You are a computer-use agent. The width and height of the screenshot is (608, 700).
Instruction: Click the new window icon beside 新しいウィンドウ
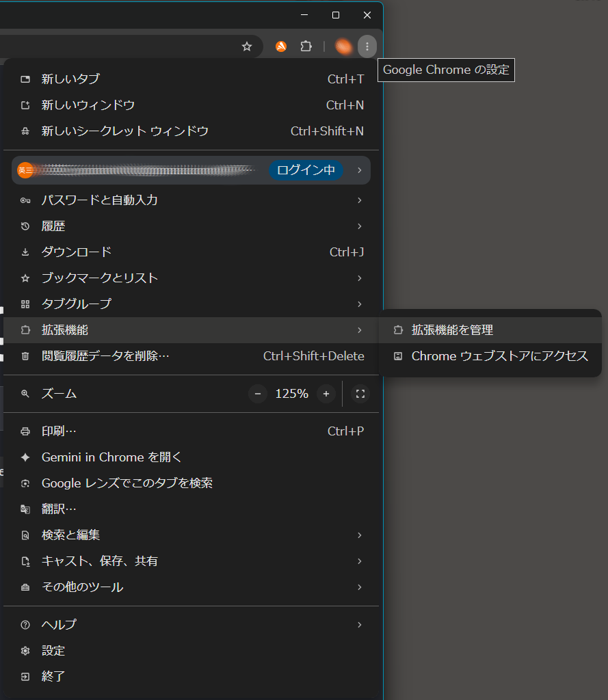click(x=25, y=105)
